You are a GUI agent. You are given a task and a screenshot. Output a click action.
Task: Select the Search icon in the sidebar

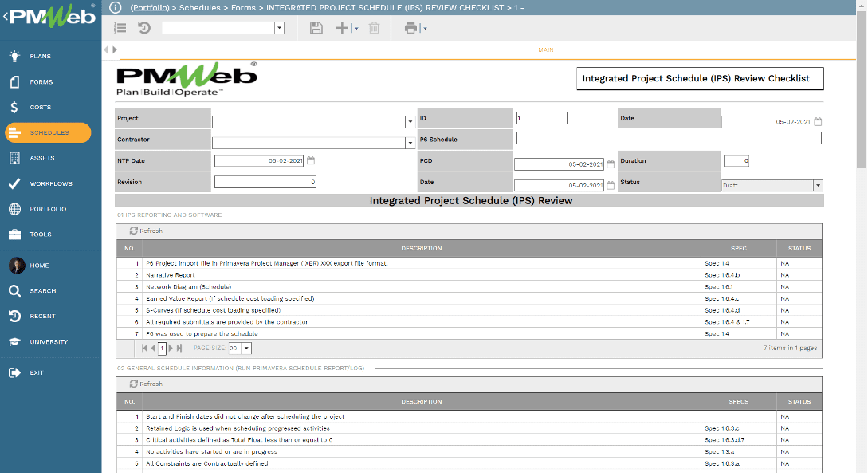pyautogui.click(x=14, y=290)
